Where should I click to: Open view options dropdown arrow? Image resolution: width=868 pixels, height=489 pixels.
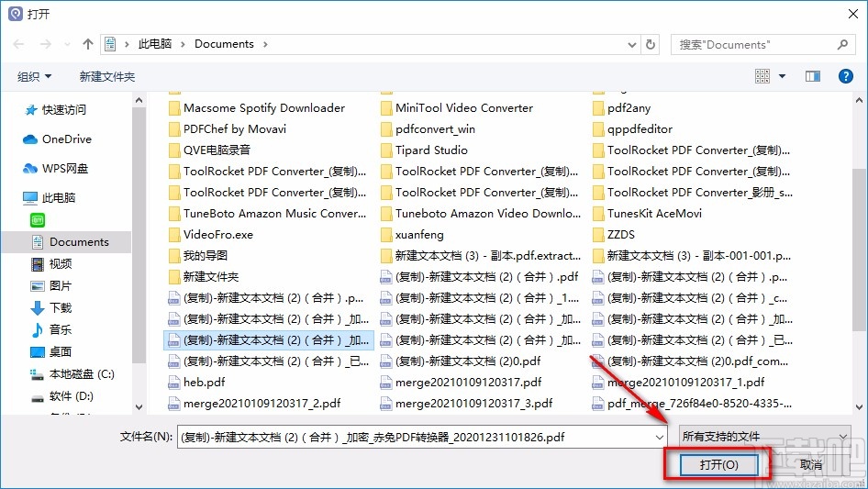click(782, 76)
